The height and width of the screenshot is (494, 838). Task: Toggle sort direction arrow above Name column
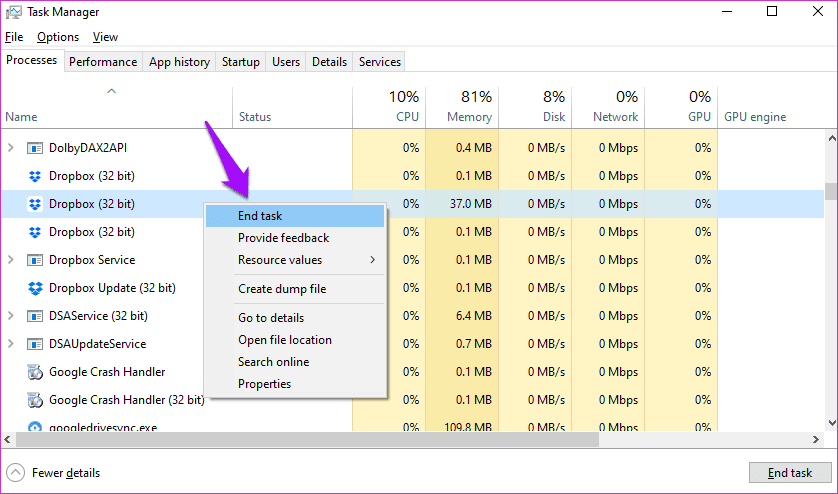(111, 91)
